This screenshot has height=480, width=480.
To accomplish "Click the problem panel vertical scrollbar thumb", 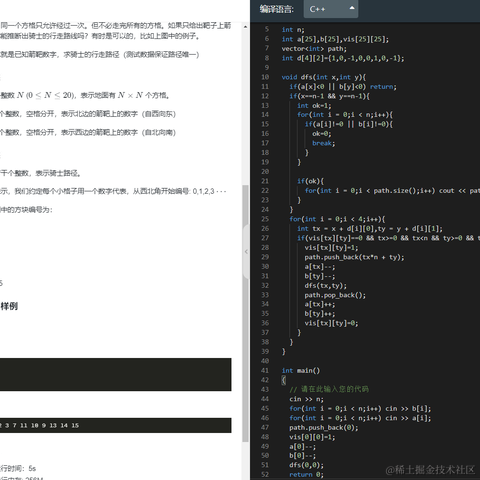I will coord(245,313).
